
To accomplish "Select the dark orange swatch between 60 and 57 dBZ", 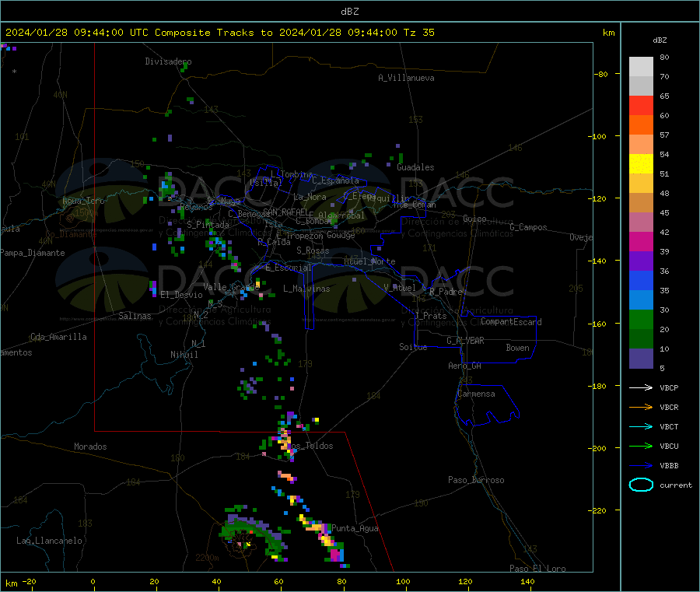I will tap(641, 125).
